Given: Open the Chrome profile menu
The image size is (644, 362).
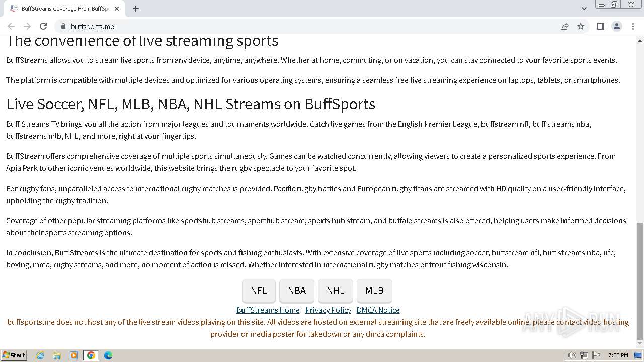Looking at the screenshot, I should [x=617, y=26].
